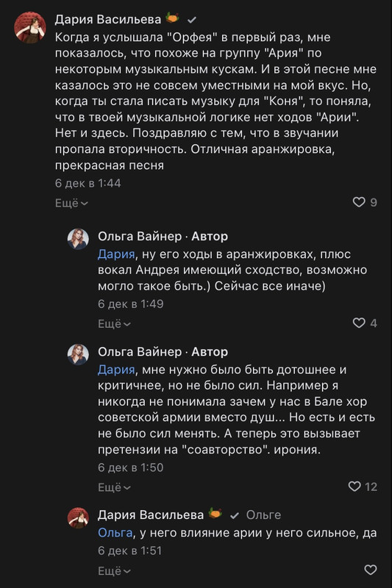The image size is (392, 588).
Task: Like Дария's last reply from 1:51
Action: (371, 570)
